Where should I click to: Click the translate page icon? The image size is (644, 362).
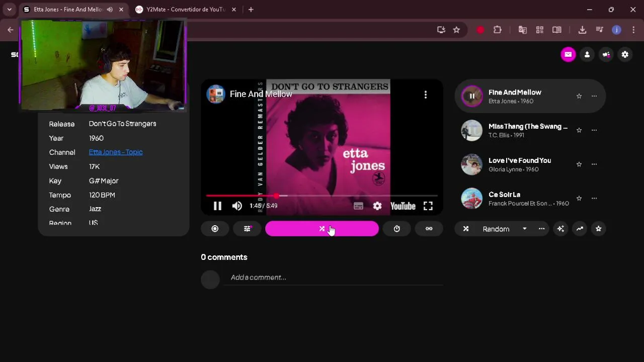(523, 30)
